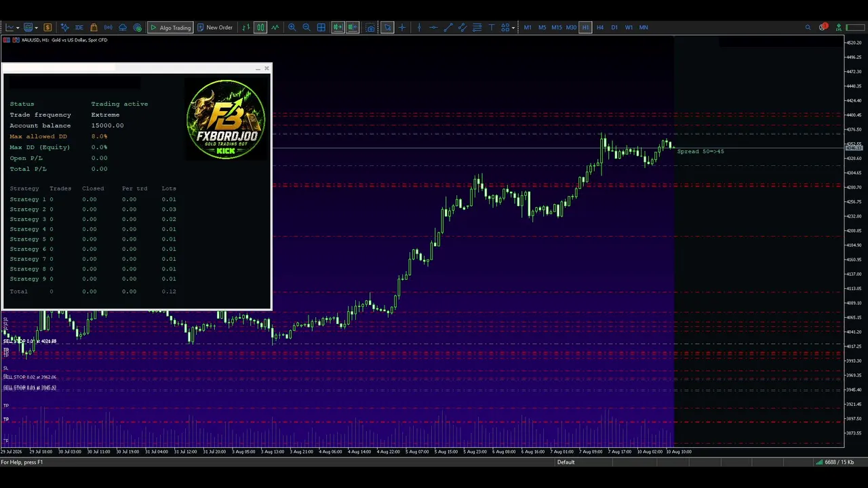The height and width of the screenshot is (488, 868).
Task: Click the 6688 / 15 Kb connection indicator
Action: (834, 462)
